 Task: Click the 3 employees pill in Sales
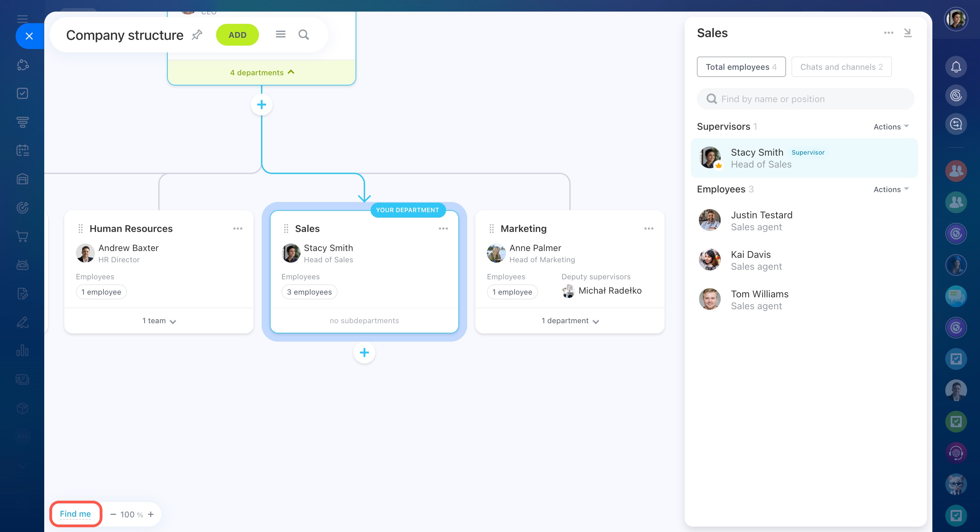pyautogui.click(x=309, y=292)
